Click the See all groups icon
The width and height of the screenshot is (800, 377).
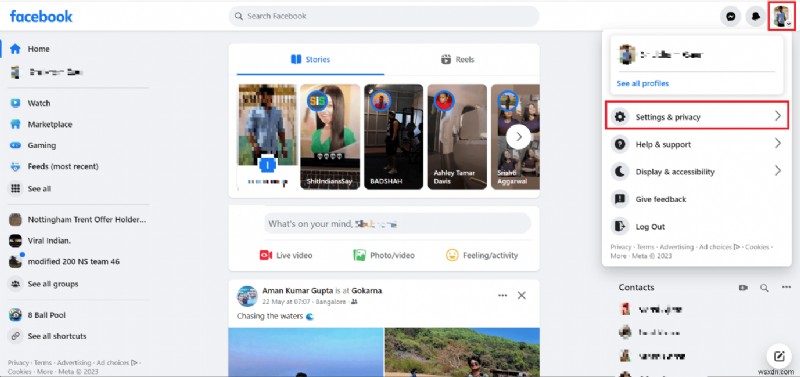(x=15, y=284)
